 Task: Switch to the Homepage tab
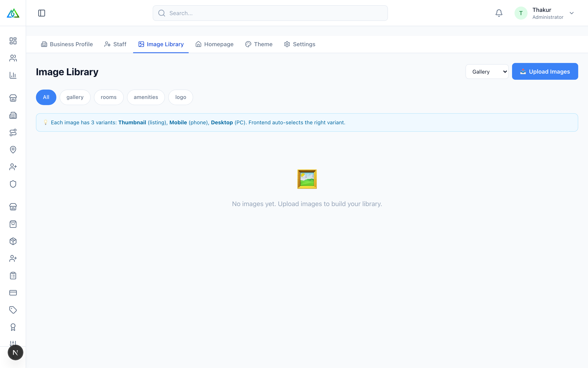[214, 44]
